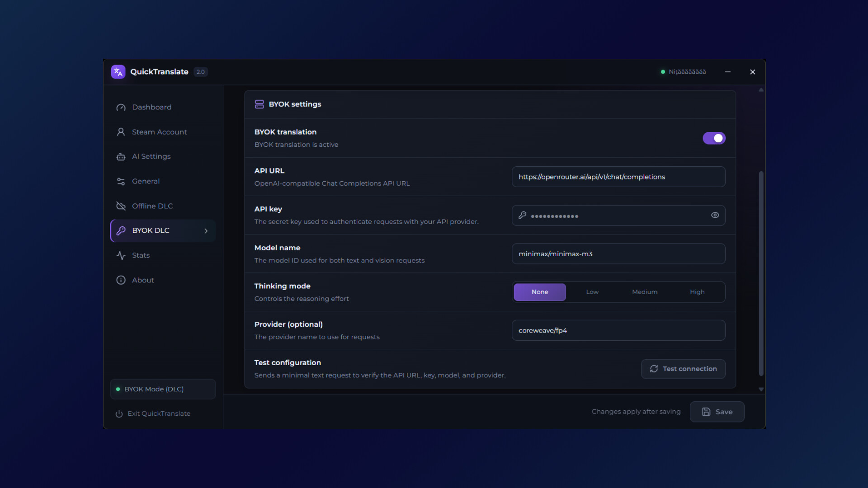Click the AI Settings robot icon
The image size is (868, 488).
click(x=121, y=157)
